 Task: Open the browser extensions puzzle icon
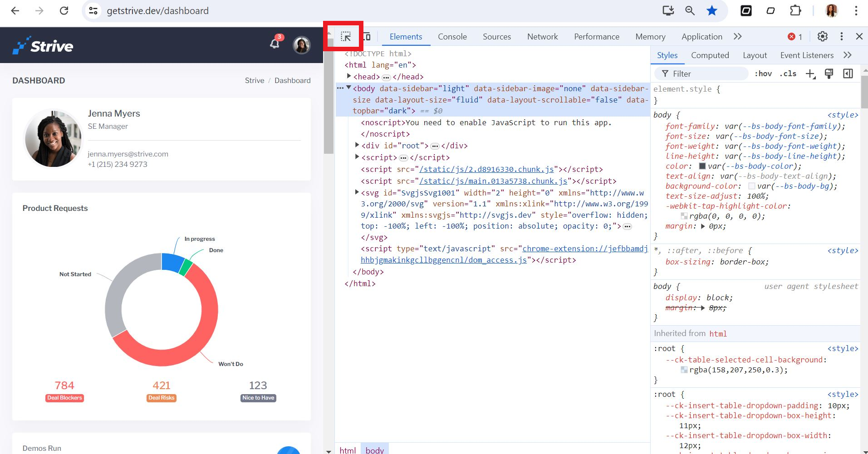click(795, 10)
